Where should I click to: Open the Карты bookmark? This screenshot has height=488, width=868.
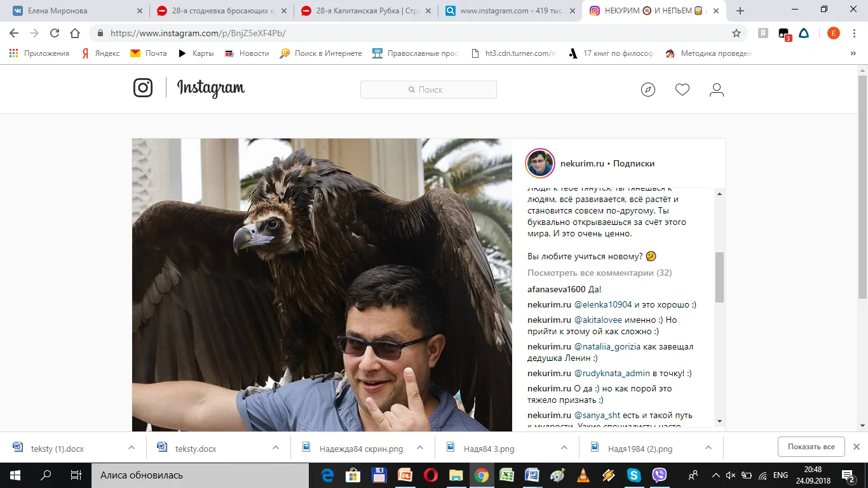[x=196, y=53]
